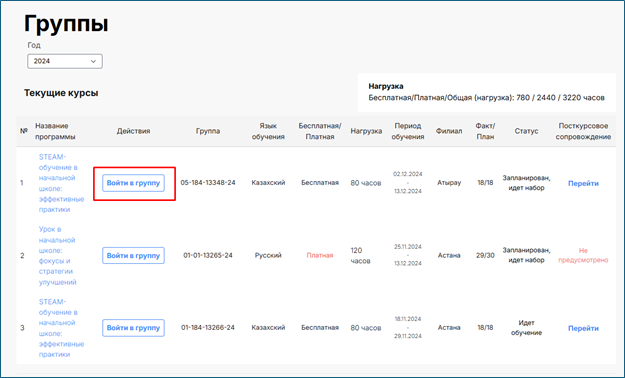Click the 'Период обучения' column header
This screenshot has width=625, height=378.
point(407,131)
